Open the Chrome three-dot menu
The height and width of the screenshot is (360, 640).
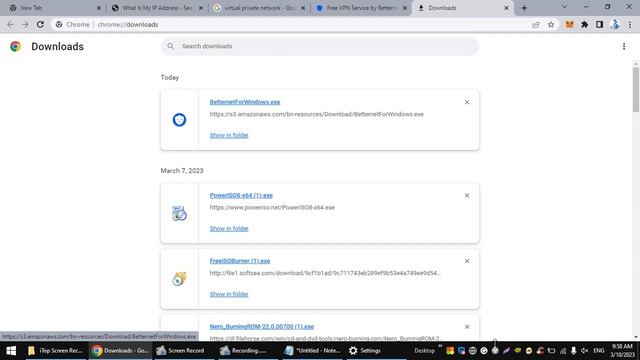tap(630, 24)
